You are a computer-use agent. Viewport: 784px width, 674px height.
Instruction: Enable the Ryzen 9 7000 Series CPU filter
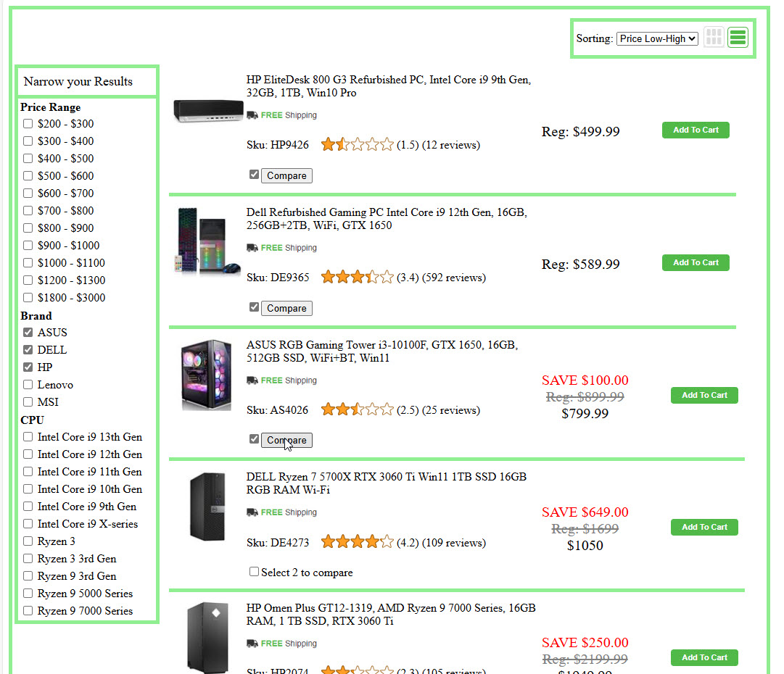pos(28,611)
